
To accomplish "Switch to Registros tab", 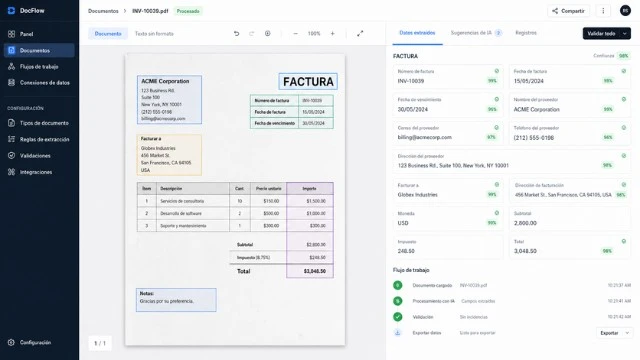I will tap(526, 33).
